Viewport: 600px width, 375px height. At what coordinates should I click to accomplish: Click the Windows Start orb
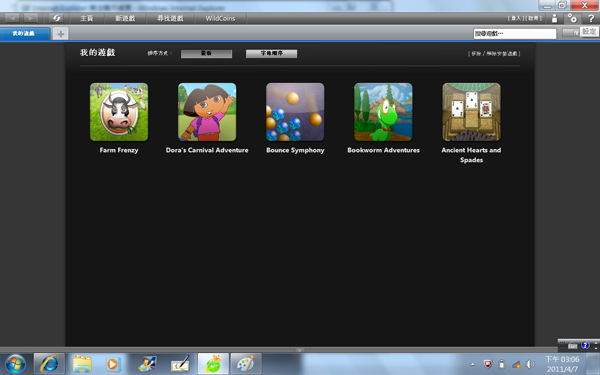(15, 364)
